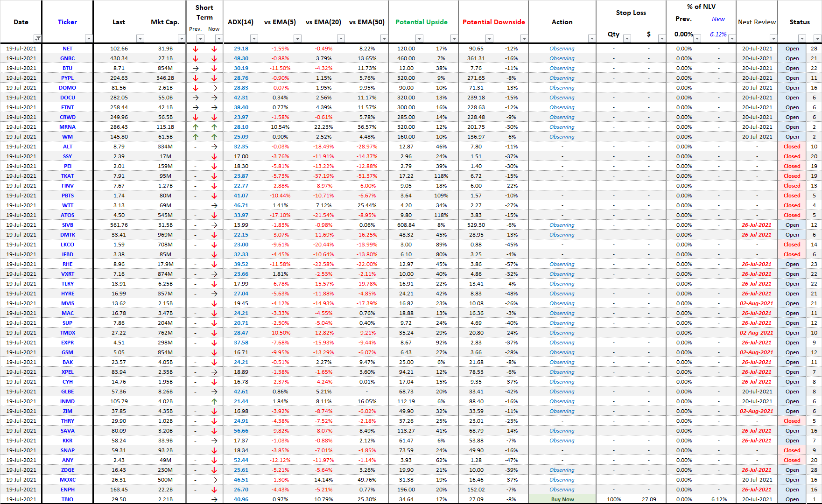Select the Closed status cell for ALT
822x504 pixels.
[x=792, y=147]
